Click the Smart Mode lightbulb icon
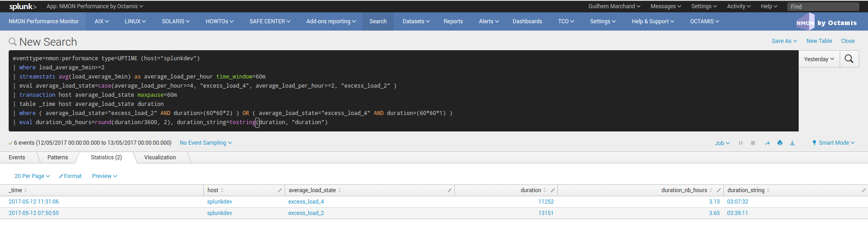868x241 pixels. tap(814, 143)
